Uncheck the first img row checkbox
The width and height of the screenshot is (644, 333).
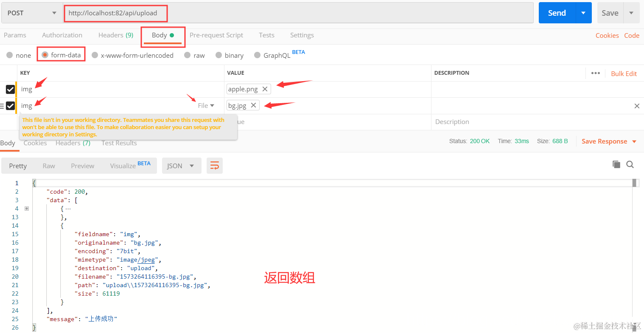(x=10, y=89)
